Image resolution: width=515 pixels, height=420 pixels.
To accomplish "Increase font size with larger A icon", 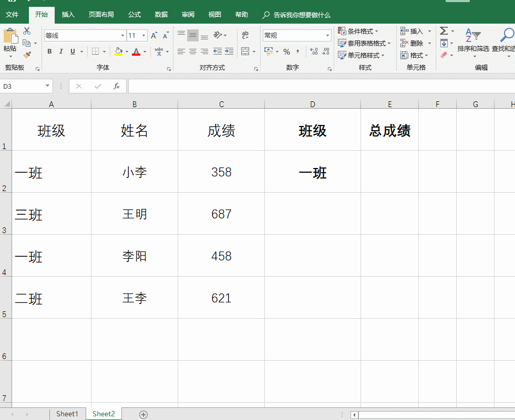I will click(x=154, y=36).
